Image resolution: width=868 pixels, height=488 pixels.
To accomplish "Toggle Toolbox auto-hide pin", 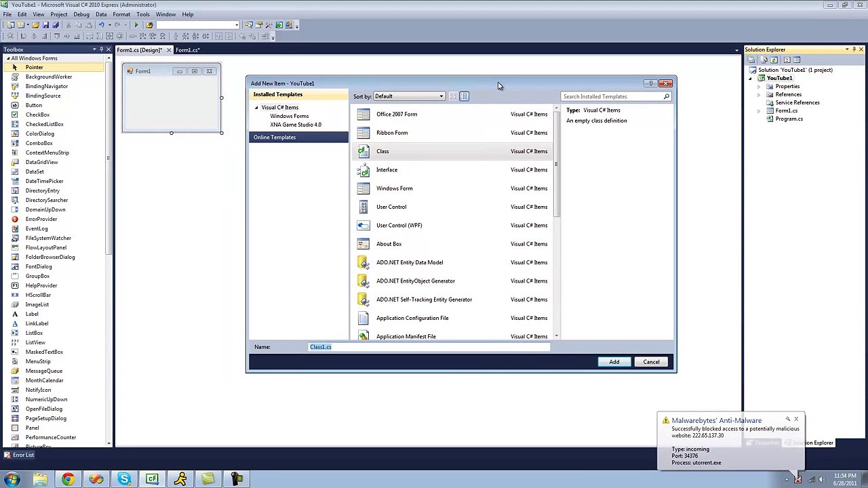I will click(x=101, y=49).
